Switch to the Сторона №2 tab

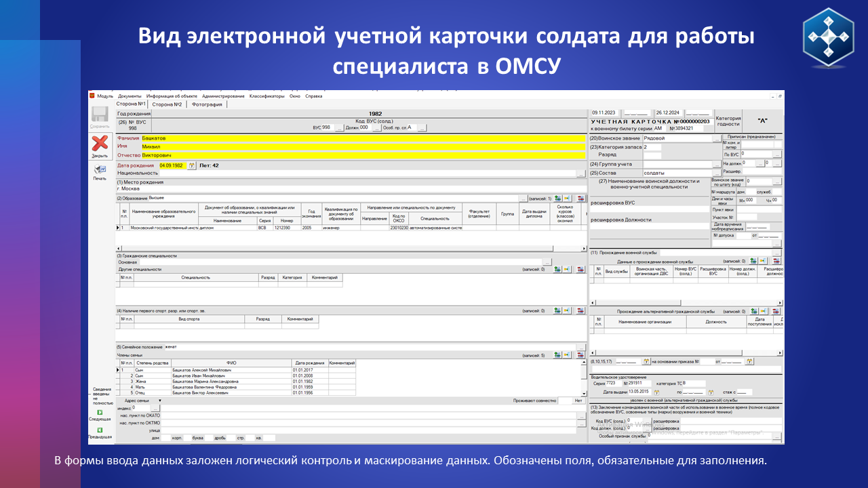point(167,104)
